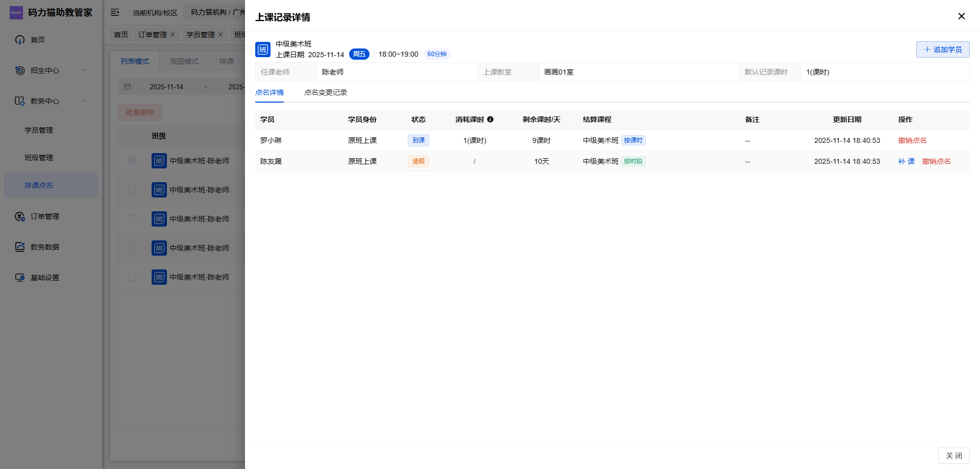Click the 教务数据 chart icon
980x469 pixels.
[x=20, y=247]
